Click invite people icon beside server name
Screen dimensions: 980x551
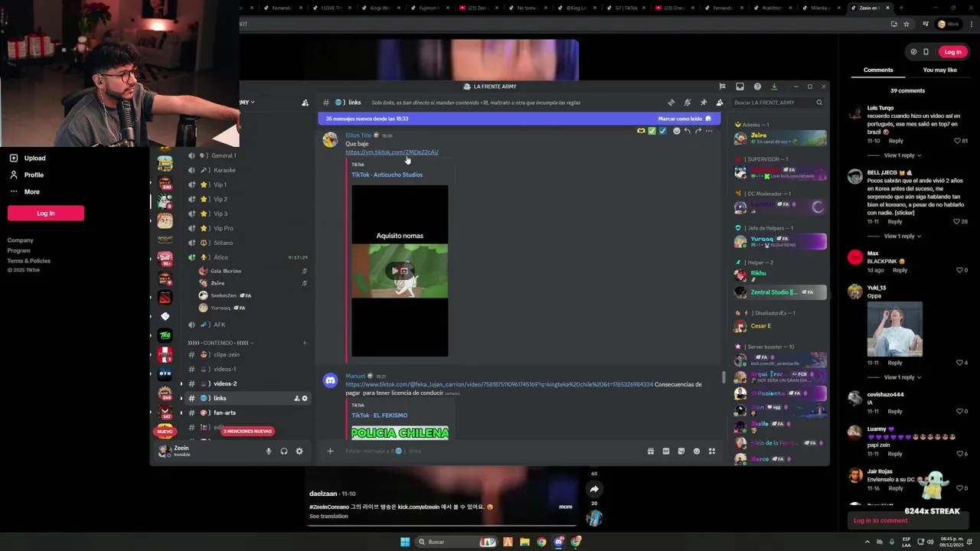coord(305,103)
